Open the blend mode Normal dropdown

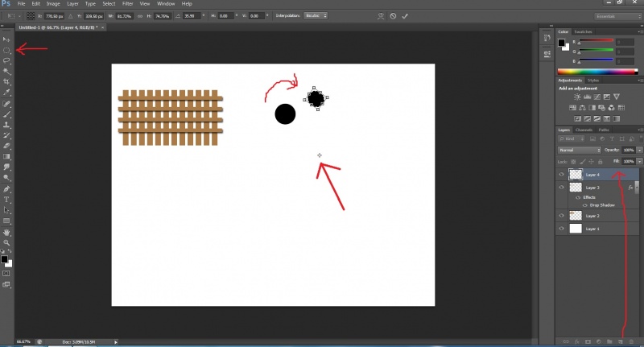click(x=580, y=150)
